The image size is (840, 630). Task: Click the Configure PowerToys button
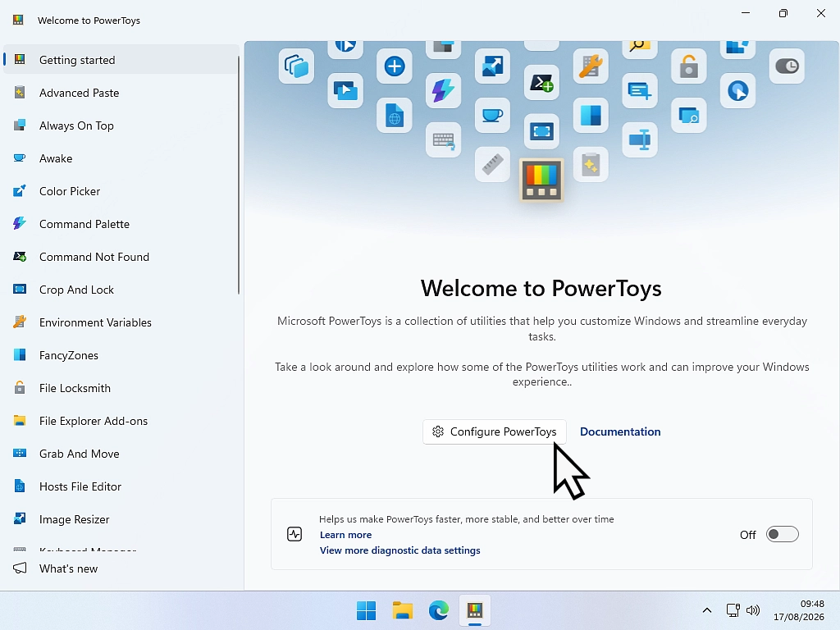pos(494,431)
